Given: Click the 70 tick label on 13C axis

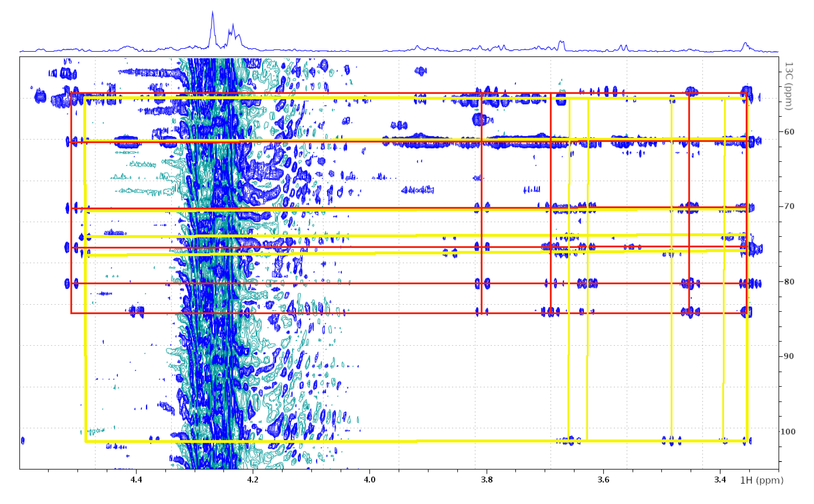Looking at the screenshot, I should click(789, 206).
